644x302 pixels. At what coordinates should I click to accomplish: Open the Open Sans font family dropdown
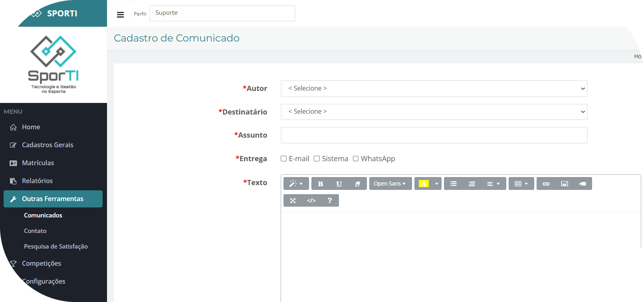390,184
